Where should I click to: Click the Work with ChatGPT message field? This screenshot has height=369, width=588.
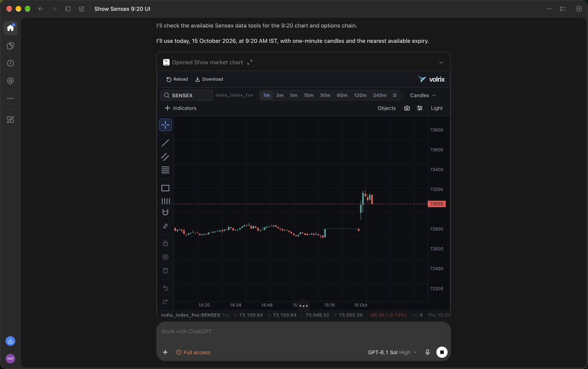point(303,332)
